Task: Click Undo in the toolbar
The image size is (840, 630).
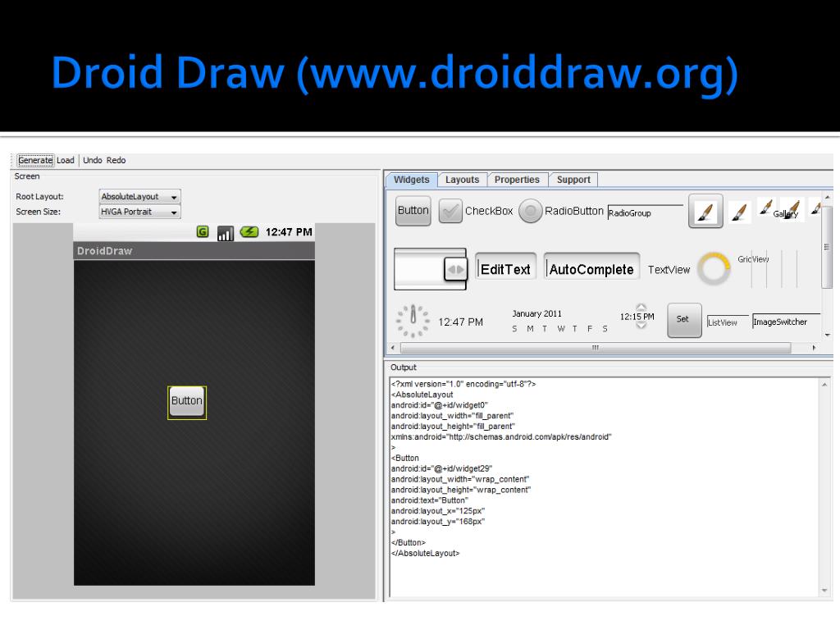Action: (x=93, y=160)
